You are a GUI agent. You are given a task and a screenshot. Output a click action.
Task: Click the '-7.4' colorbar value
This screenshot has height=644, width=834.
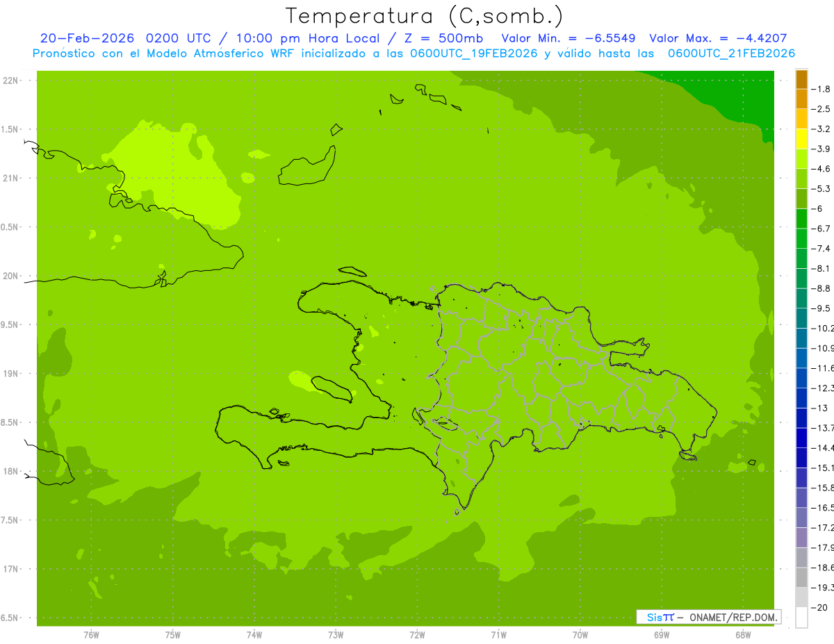click(821, 249)
